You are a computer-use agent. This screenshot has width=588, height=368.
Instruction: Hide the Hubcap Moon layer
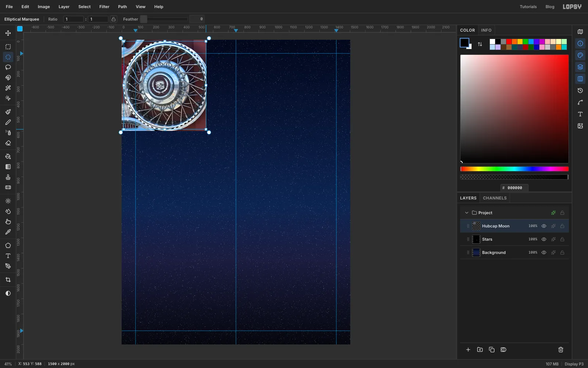[544, 226]
